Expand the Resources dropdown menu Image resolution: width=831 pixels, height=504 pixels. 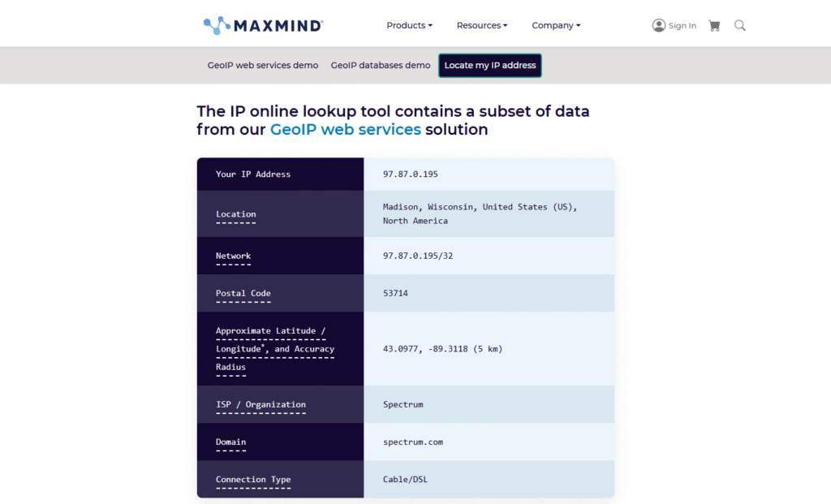tap(481, 25)
